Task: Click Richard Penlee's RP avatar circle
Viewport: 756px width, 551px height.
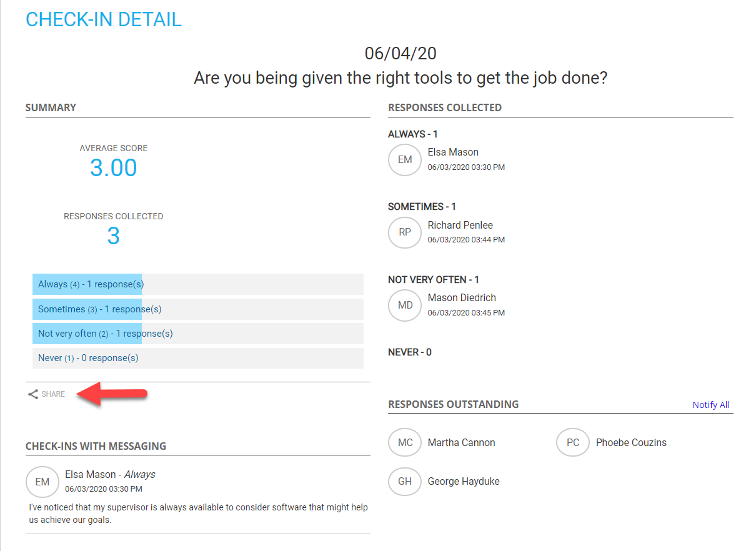Action: [x=404, y=232]
